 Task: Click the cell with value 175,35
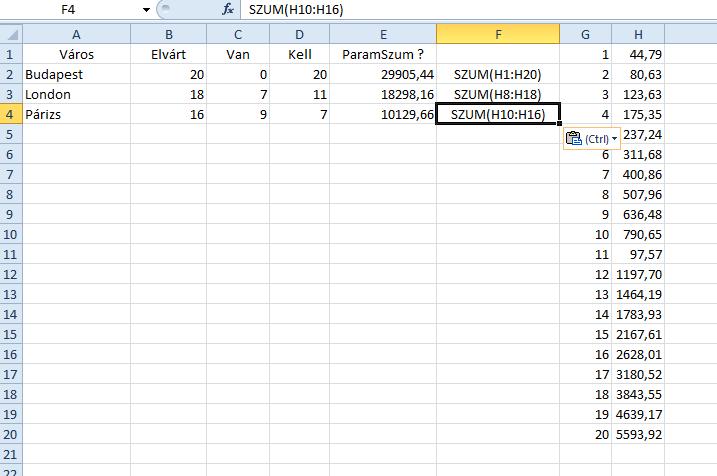[x=638, y=114]
